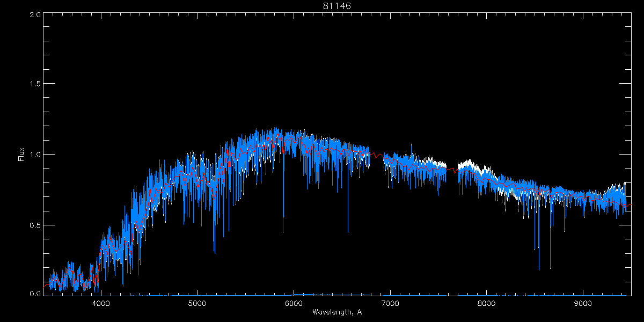
Task: Click the 0.0 y-axis tick label
Action: [x=35, y=294]
